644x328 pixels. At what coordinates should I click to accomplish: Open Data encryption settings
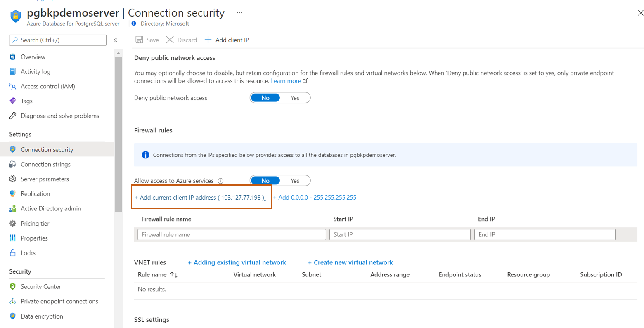[42, 316]
